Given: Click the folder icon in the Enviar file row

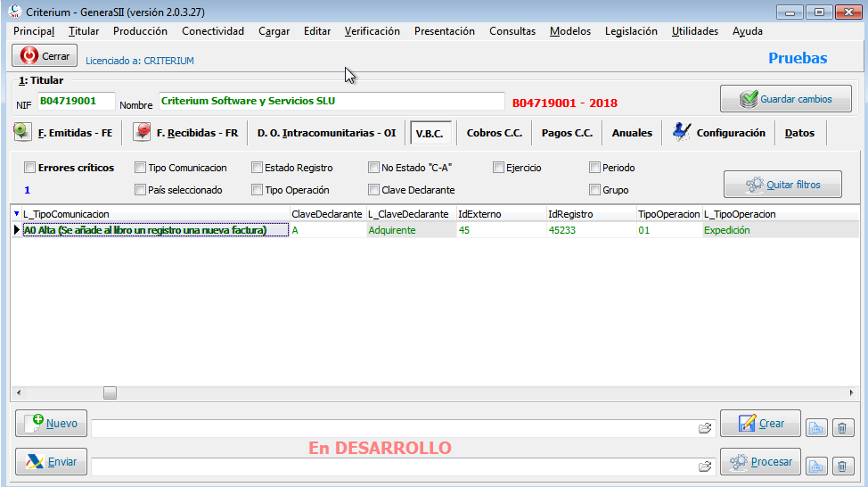Looking at the screenshot, I should click(705, 466).
